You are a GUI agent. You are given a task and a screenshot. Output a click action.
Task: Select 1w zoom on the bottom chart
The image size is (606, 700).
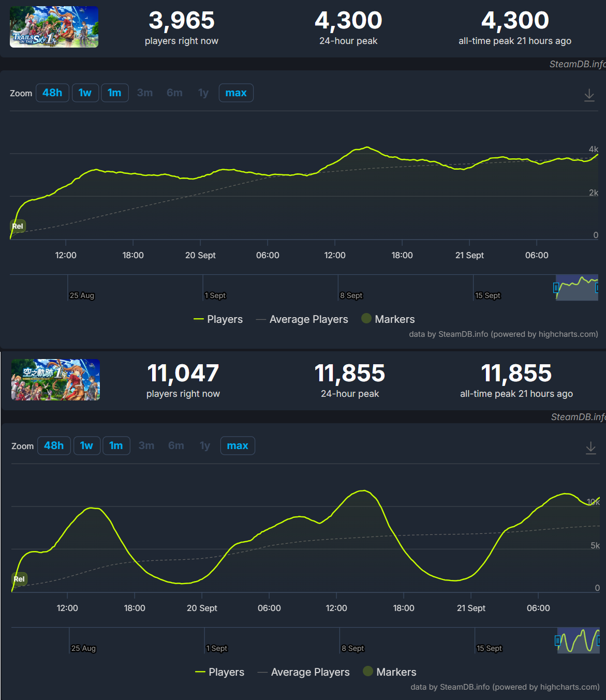(86, 445)
